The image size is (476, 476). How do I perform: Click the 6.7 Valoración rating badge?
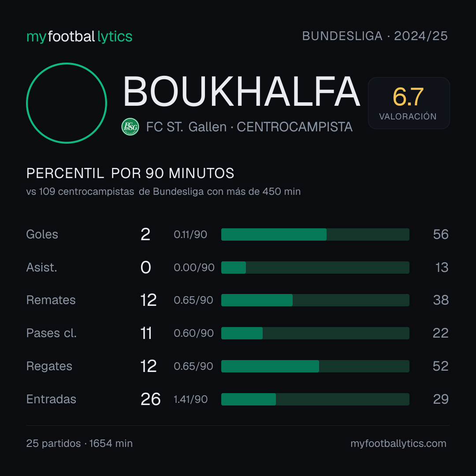[x=409, y=103]
